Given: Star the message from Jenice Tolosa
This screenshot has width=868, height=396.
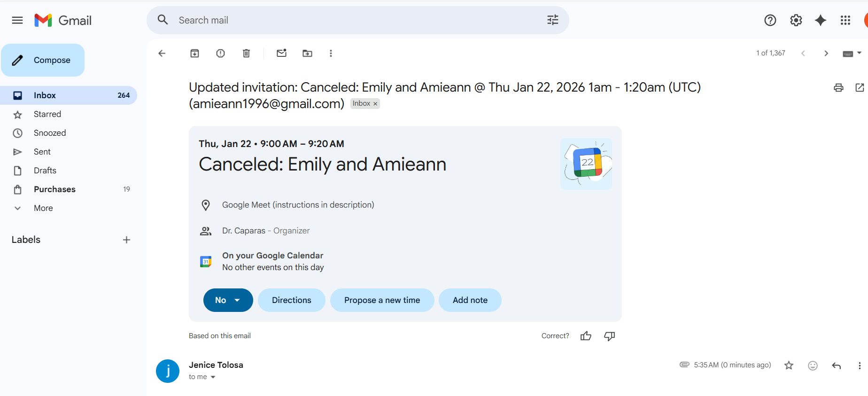Looking at the screenshot, I should pyautogui.click(x=789, y=365).
